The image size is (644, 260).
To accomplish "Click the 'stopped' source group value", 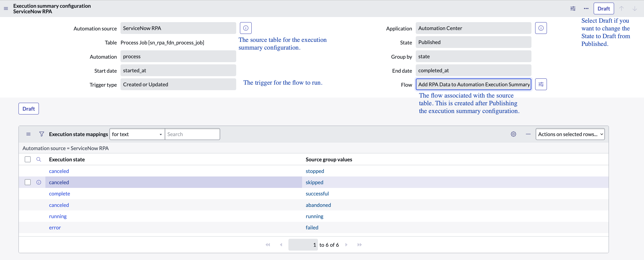I will click(x=315, y=171).
